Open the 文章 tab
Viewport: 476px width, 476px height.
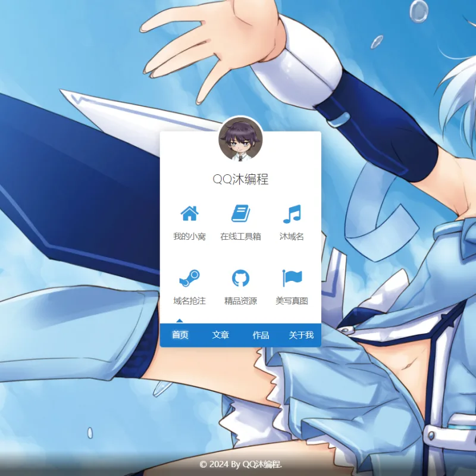[220, 335]
